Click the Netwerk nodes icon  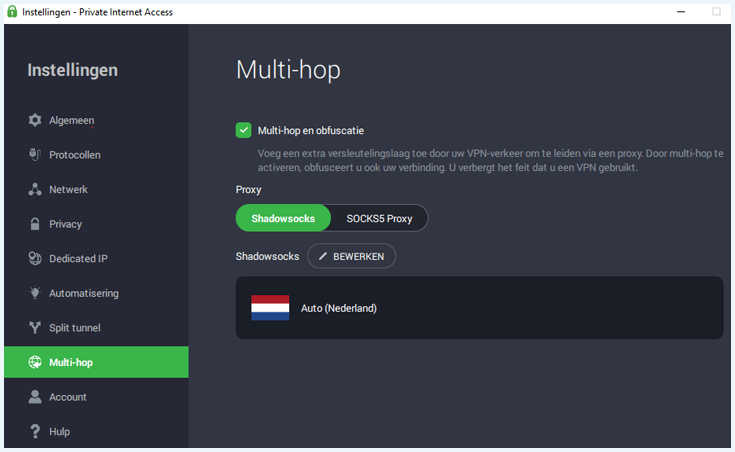click(35, 189)
